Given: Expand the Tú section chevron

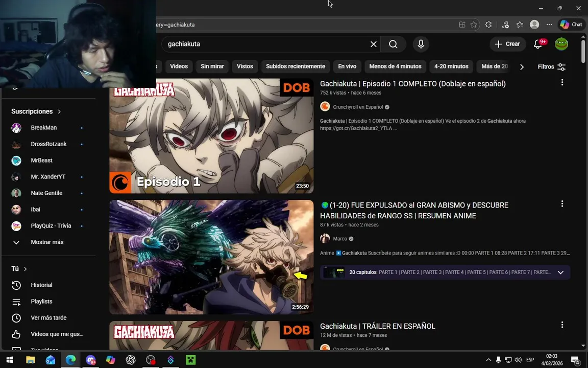Looking at the screenshot, I should [25, 269].
